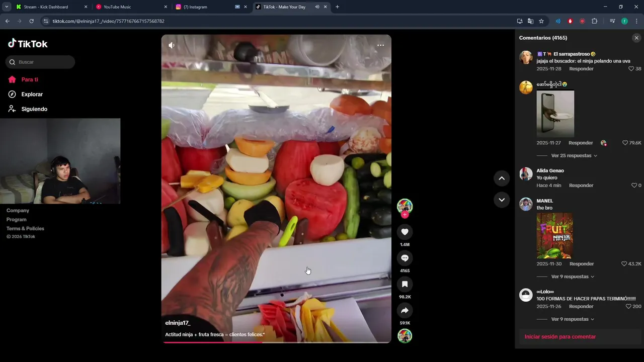Screen dimensions: 644x362
Task: Bookmark this page with star
Action: 541,21
